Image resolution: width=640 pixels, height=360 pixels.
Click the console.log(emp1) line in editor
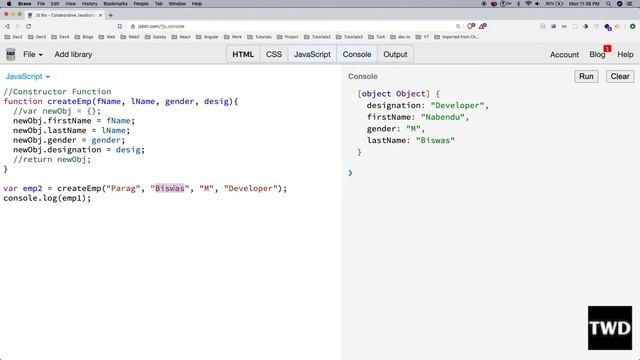coord(47,198)
